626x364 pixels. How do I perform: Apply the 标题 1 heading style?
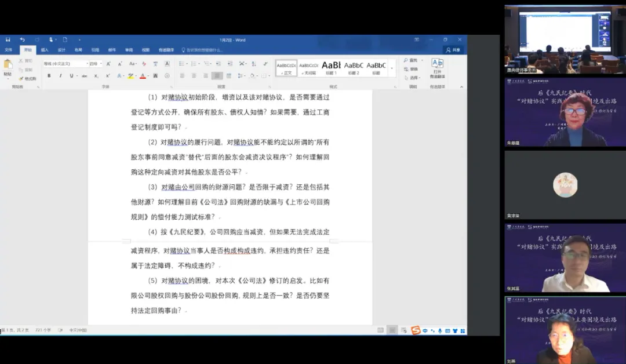[332, 68]
